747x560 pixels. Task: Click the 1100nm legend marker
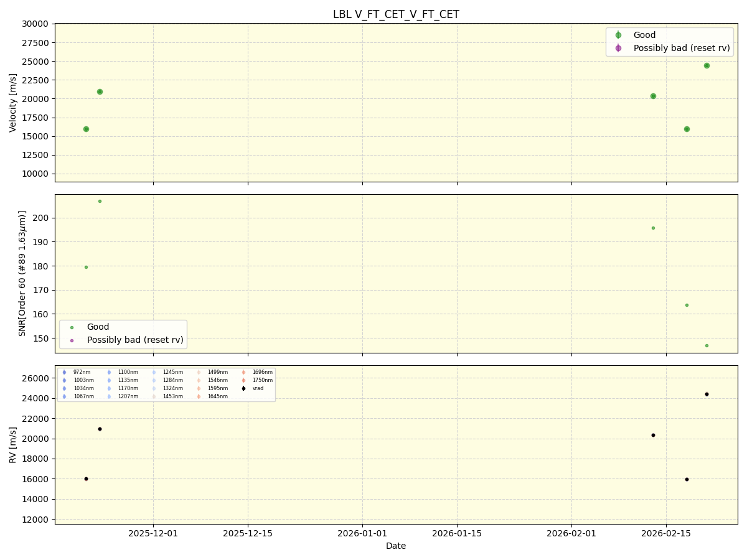pos(109,372)
